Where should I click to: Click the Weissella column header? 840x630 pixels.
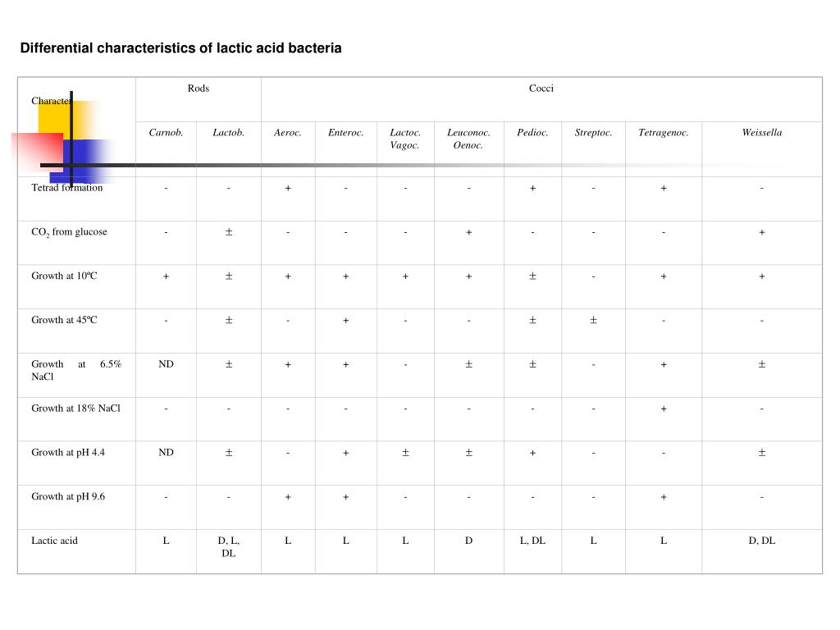tap(762, 132)
